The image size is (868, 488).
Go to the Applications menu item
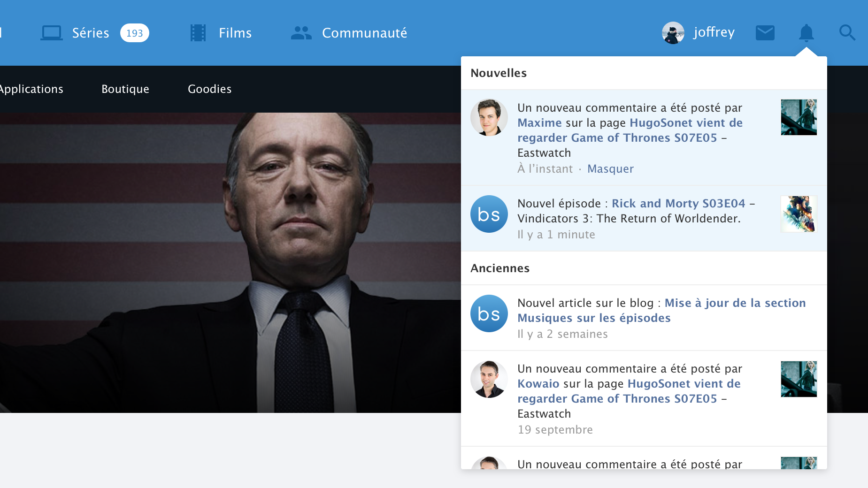point(31,89)
